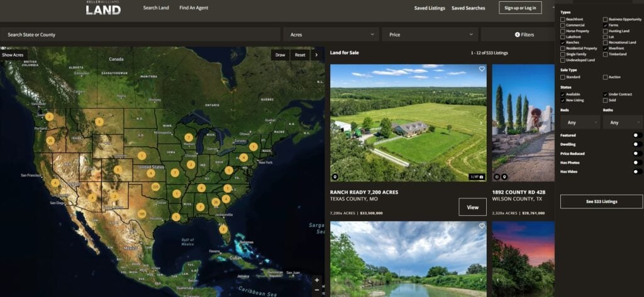The height and width of the screenshot is (297, 644).
Task: Click the cluster marker 1 over New York state
Action: pos(253,146)
